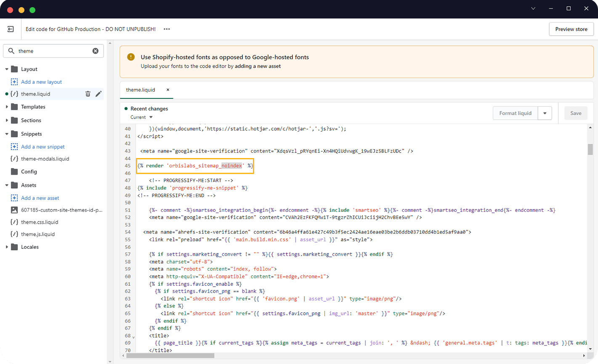598x364 pixels.
Task: Click the Add a new snippet icon
Action: click(14, 147)
